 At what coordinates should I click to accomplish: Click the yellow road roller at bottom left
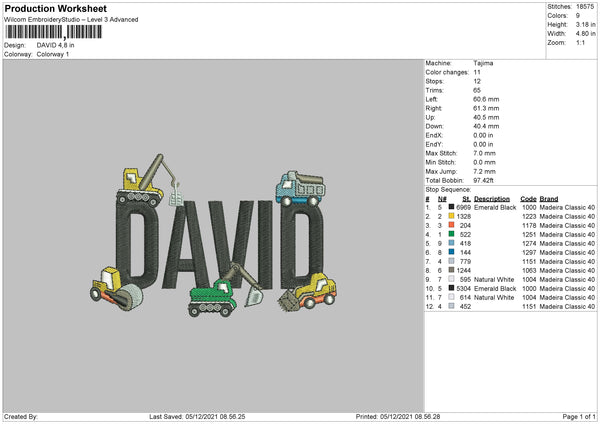(117, 289)
